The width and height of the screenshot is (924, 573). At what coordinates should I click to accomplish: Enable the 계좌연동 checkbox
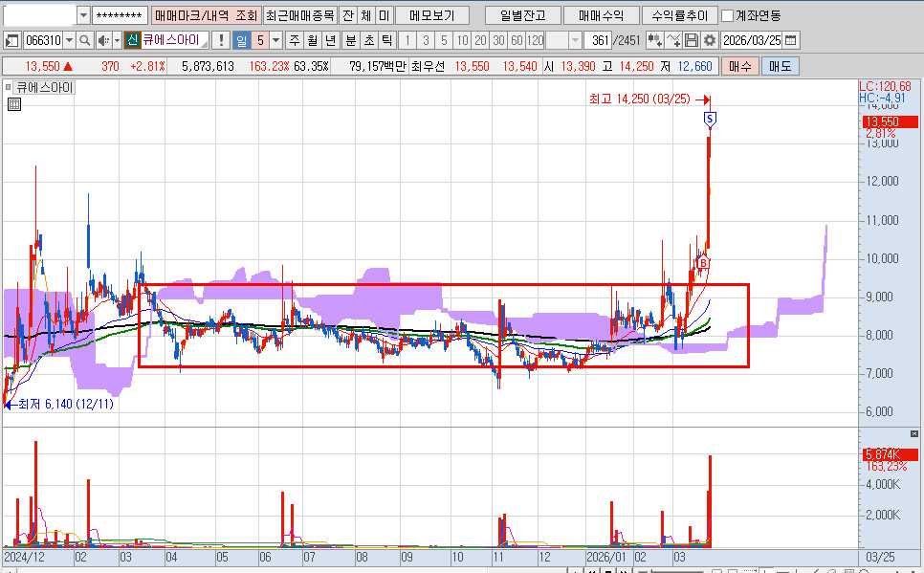(x=727, y=15)
